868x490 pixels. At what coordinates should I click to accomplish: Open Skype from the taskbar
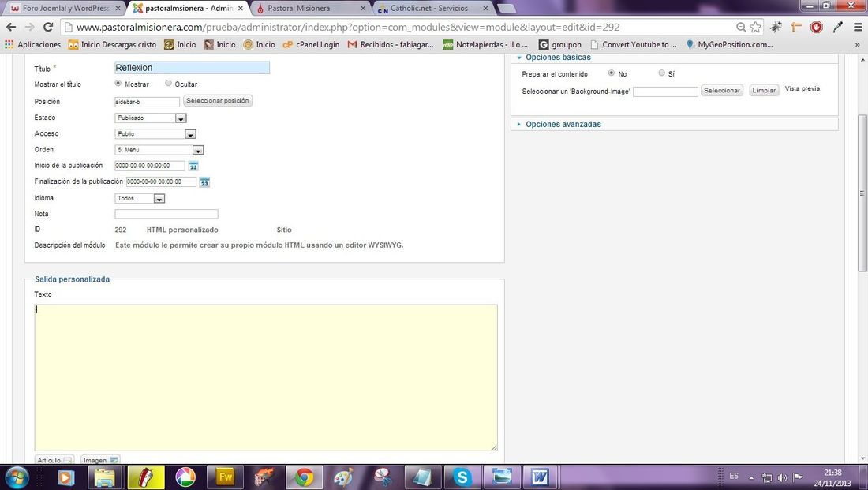pos(462,477)
